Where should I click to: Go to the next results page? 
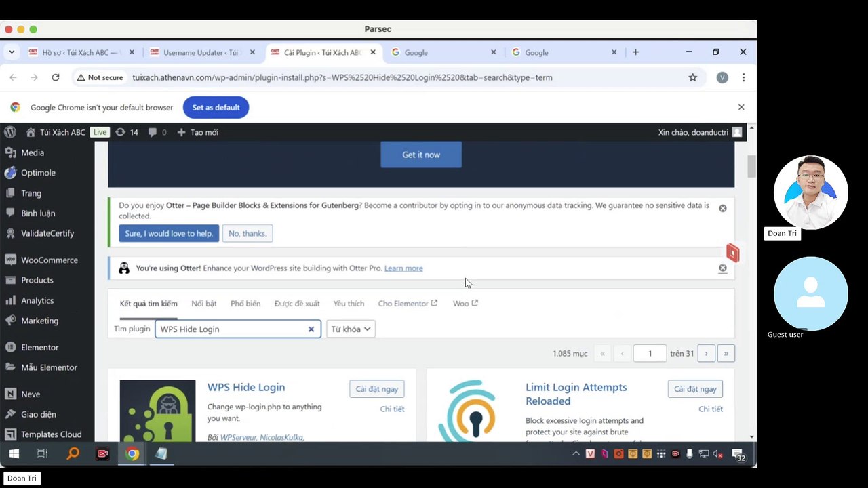click(x=706, y=353)
